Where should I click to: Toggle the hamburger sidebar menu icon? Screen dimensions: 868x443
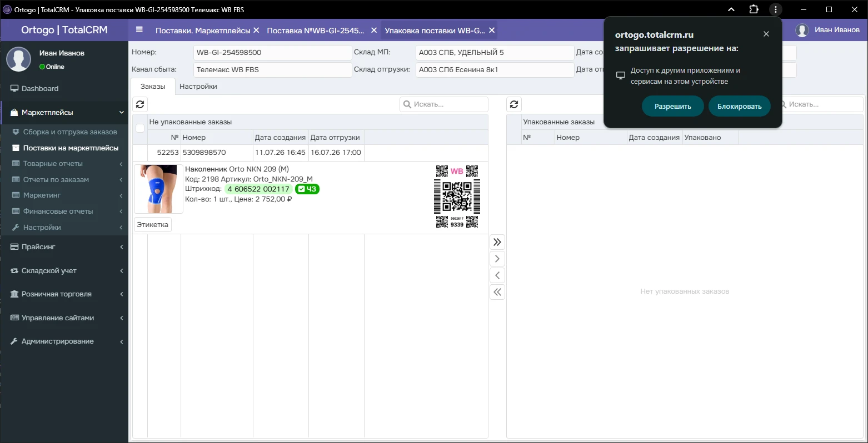click(139, 30)
